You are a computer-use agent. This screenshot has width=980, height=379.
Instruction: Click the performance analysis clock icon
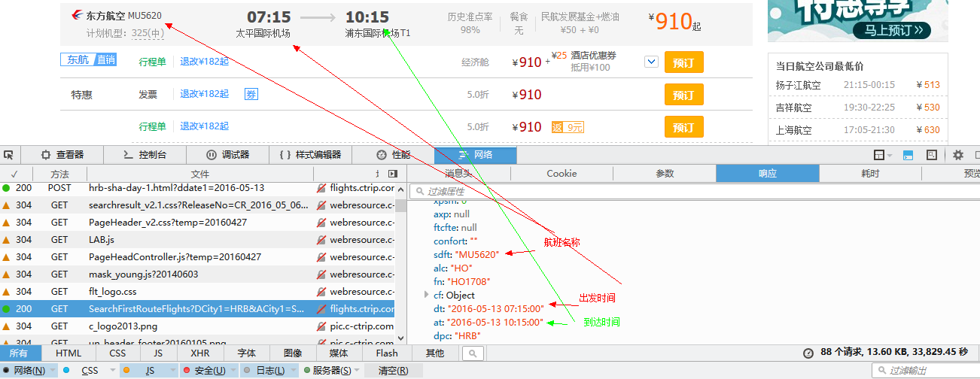pyautogui.click(x=808, y=352)
